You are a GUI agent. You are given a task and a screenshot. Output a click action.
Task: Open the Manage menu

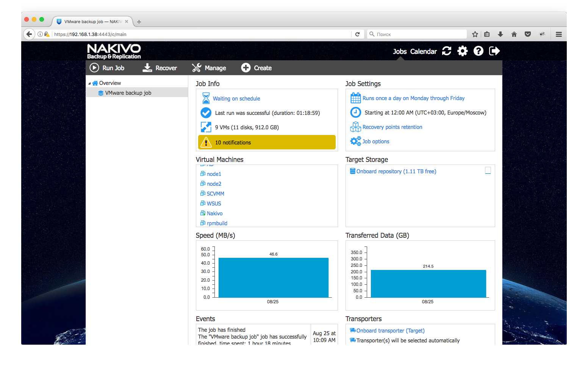coord(209,68)
